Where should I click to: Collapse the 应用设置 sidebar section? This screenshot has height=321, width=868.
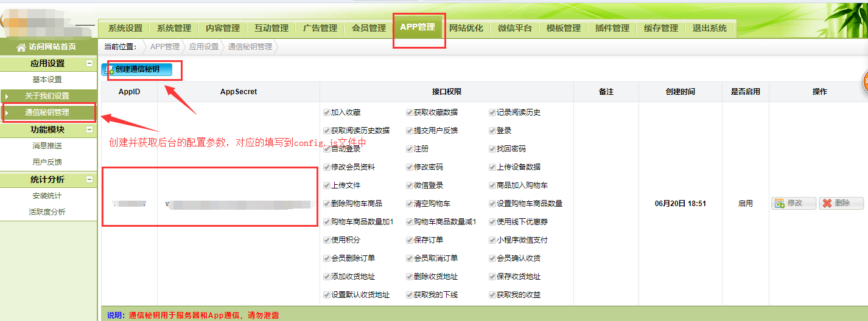pyautogui.click(x=89, y=63)
